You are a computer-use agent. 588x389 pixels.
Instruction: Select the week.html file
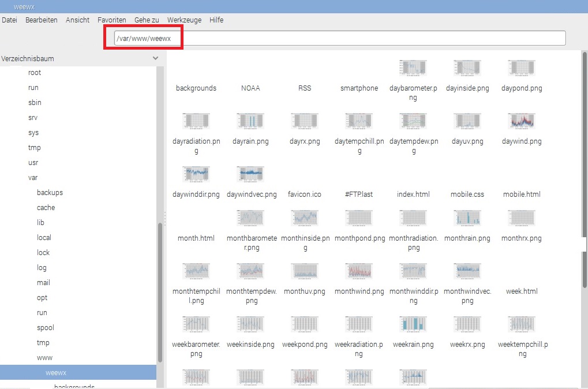click(x=522, y=291)
